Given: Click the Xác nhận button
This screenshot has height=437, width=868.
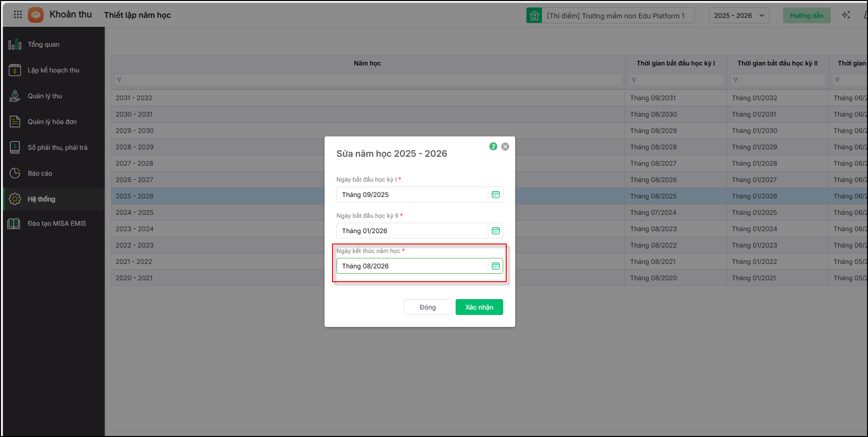Looking at the screenshot, I should click(479, 307).
